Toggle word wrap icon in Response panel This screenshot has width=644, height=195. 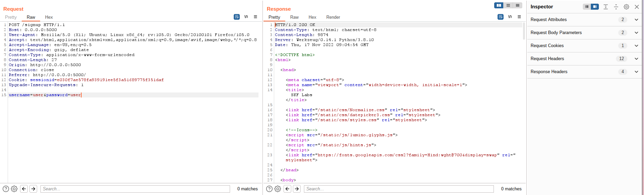coord(501,17)
